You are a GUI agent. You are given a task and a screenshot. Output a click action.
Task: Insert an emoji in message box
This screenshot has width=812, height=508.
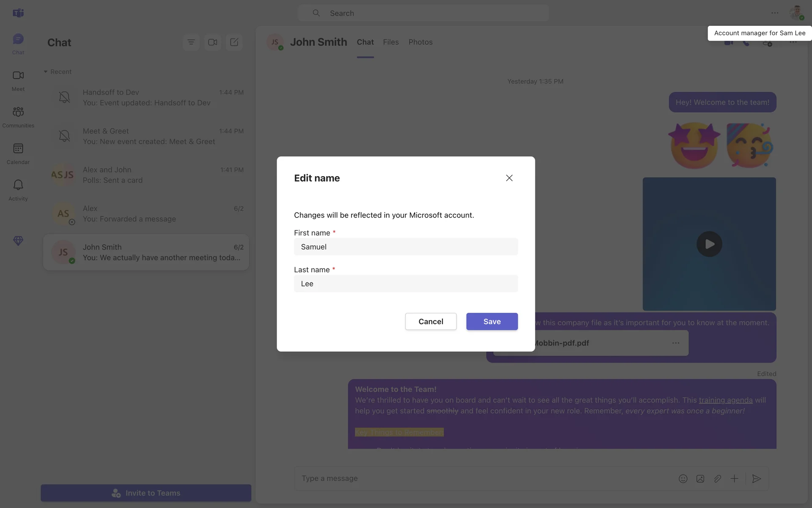683,478
